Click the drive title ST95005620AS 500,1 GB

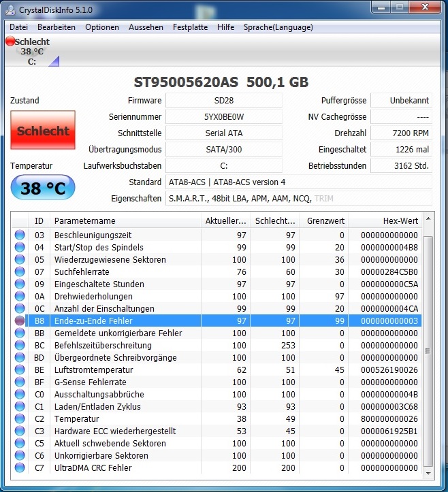tap(221, 82)
